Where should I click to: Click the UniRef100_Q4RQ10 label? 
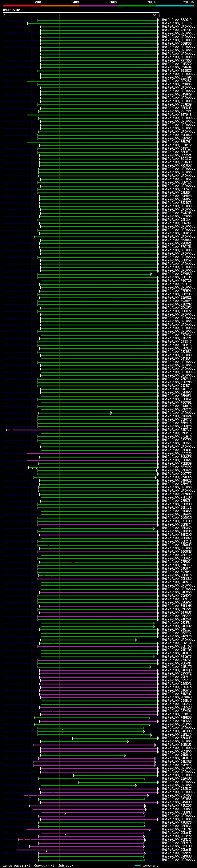point(176,755)
